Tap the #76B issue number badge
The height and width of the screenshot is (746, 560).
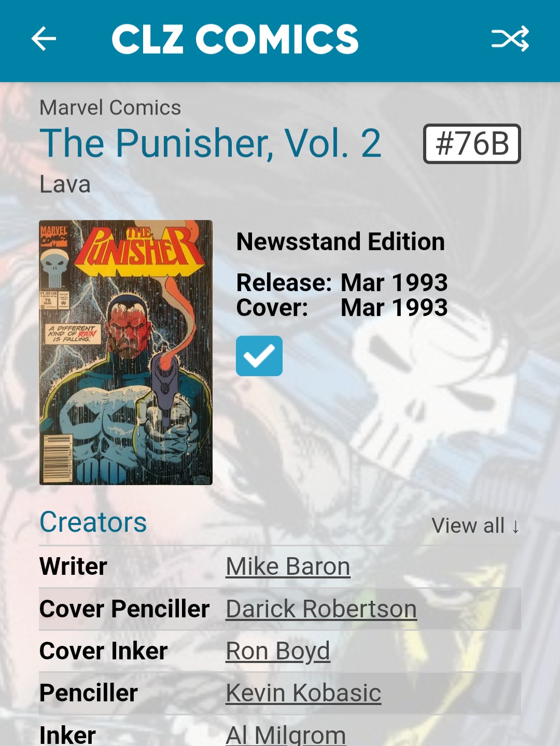pos(472,144)
